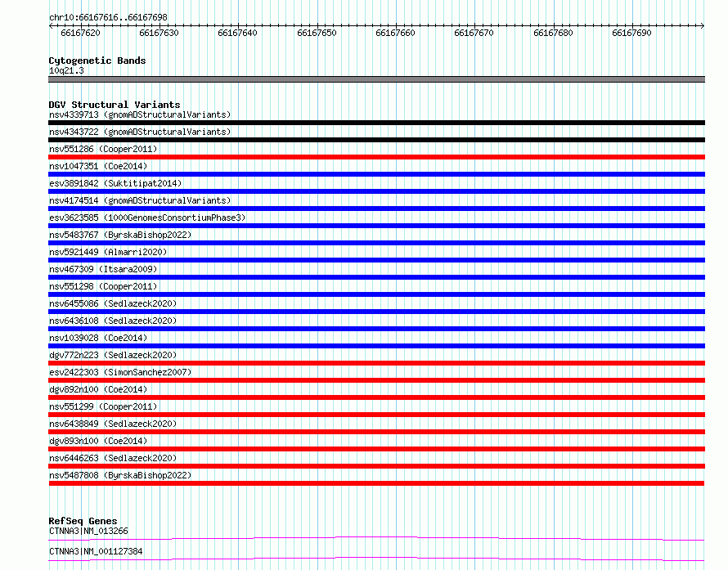This screenshot has width=728, height=570.
Task: Open variant nsv6455086 (Sedlazeck2020)
Action: (113, 303)
